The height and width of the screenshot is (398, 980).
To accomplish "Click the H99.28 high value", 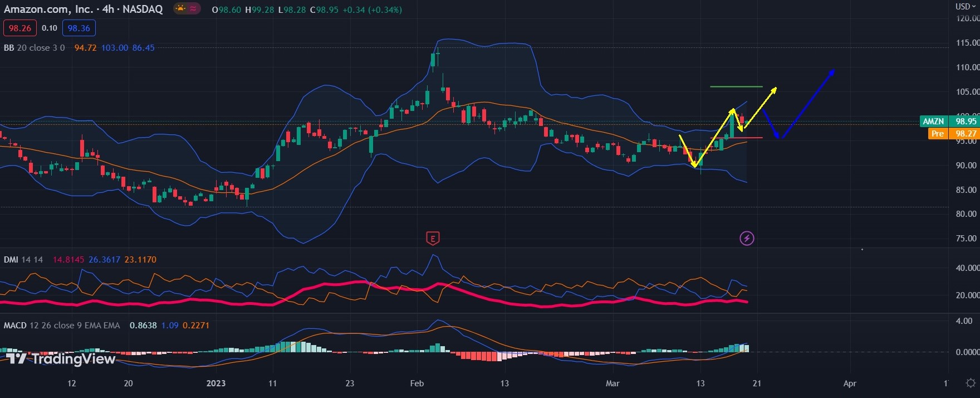I will 259,9.
